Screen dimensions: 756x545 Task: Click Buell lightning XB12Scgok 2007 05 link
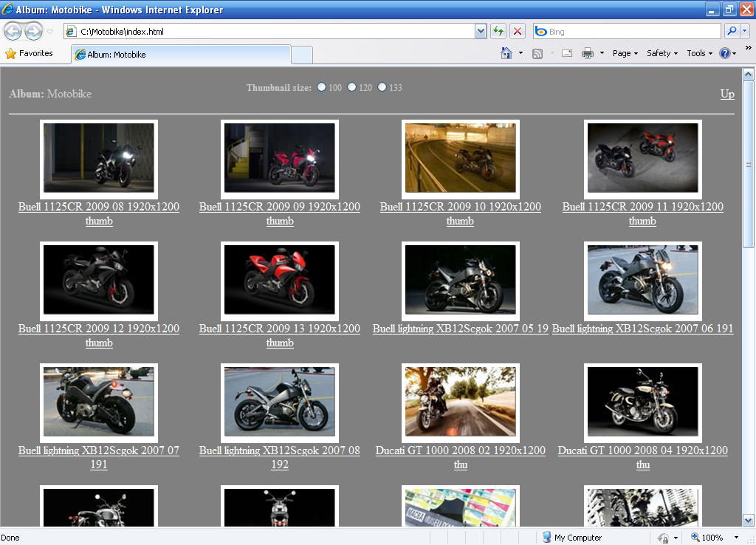461,329
